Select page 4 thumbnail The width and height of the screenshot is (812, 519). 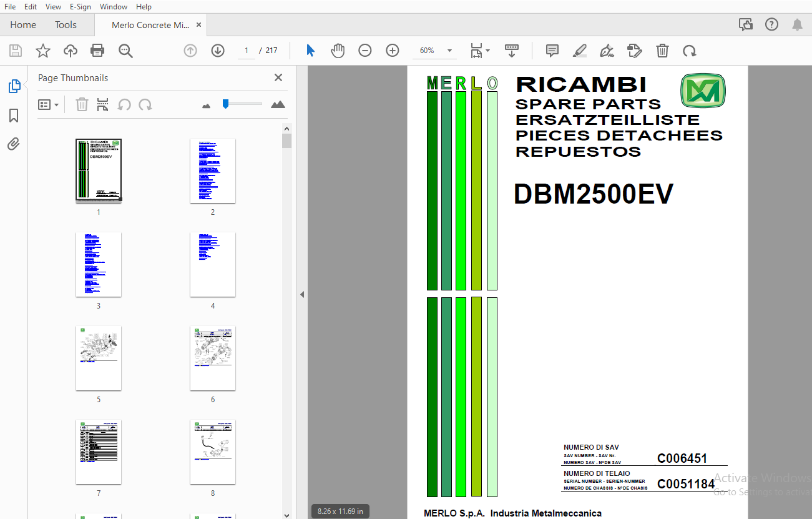(x=213, y=264)
